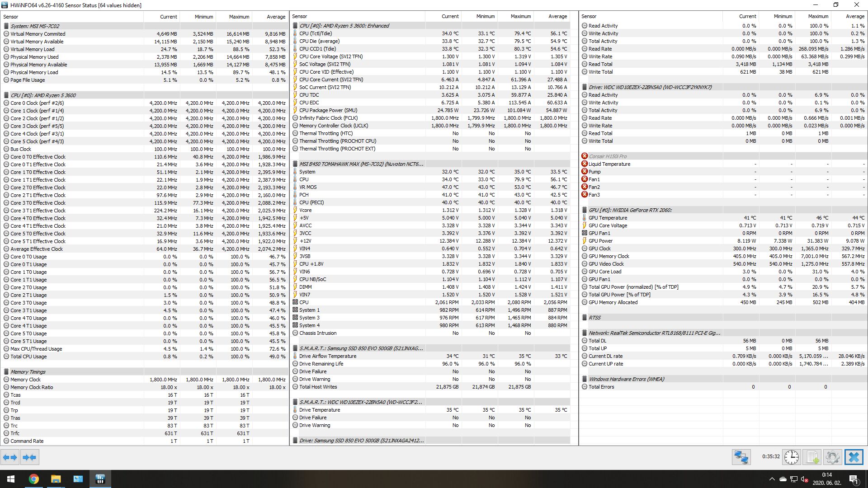Image resolution: width=868 pixels, height=488 pixels.
Task: Open File Explorer from the taskbar
Action: tap(56, 479)
